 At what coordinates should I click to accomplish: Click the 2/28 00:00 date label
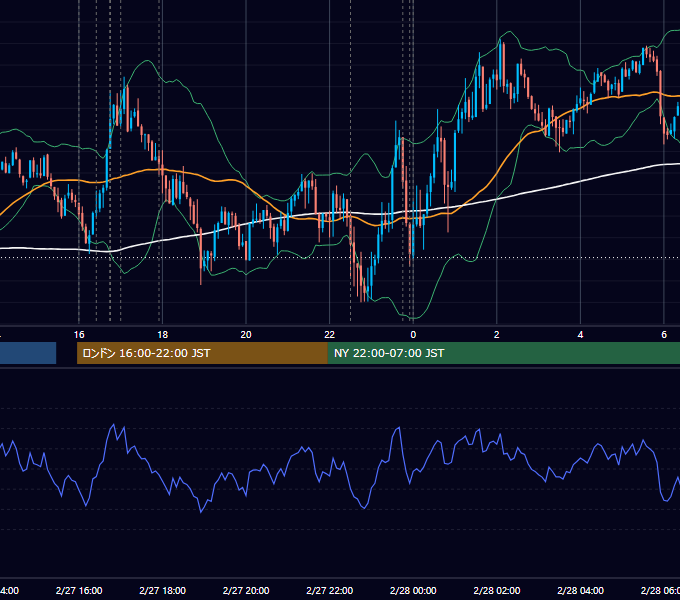click(413, 590)
